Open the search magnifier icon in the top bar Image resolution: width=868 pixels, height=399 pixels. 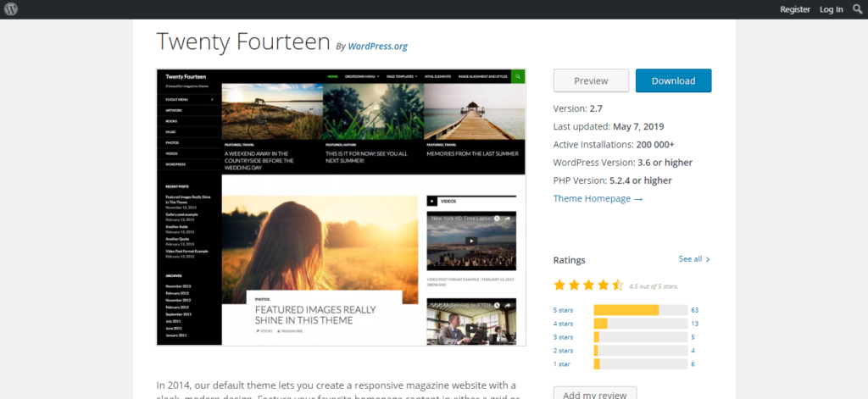coord(858,8)
